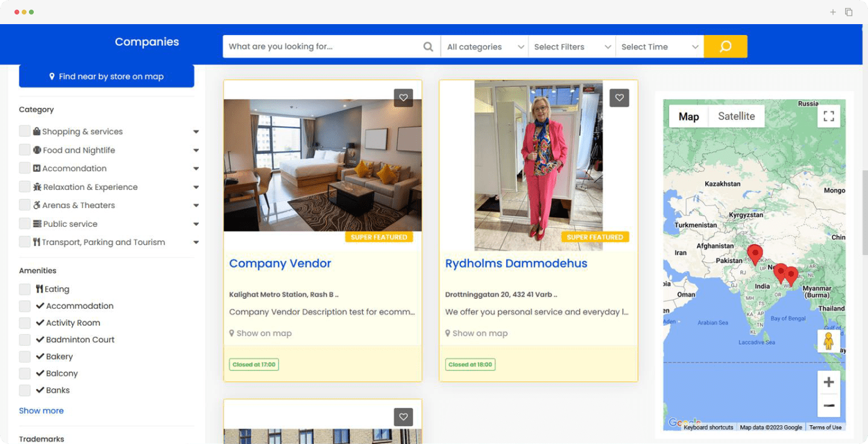Click the rightmost red map pin near Myanmar
868x444 pixels.
(x=791, y=276)
